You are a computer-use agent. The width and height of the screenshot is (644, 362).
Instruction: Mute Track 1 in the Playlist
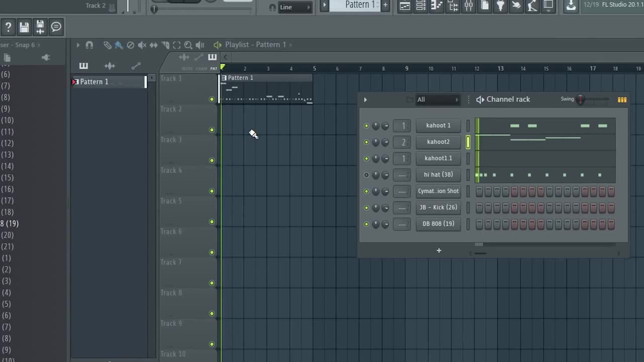(211, 99)
